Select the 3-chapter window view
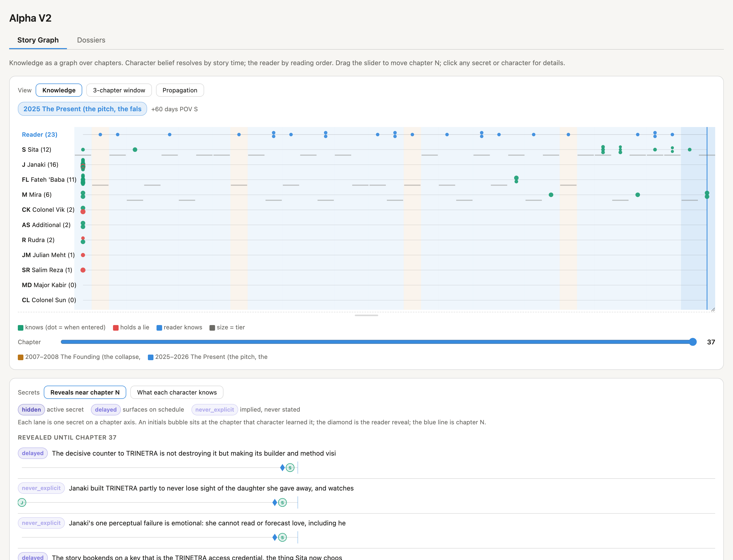 (119, 90)
